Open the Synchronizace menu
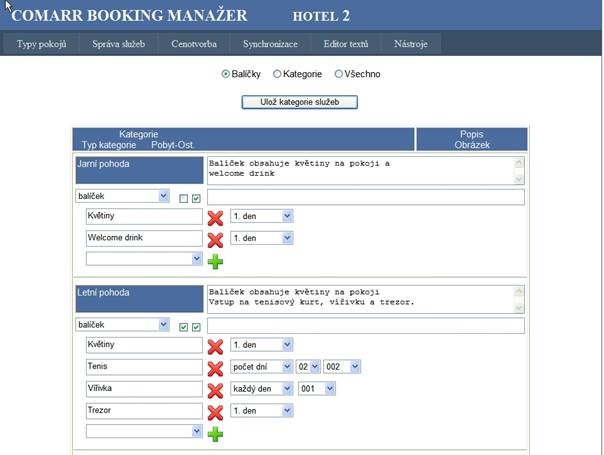This screenshot has width=604, height=455. 270,44
